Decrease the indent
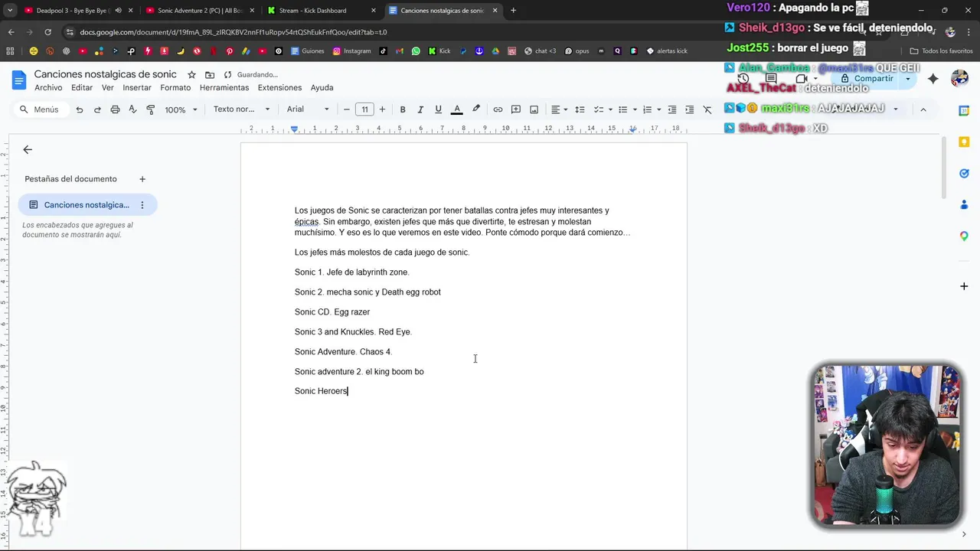 point(671,109)
